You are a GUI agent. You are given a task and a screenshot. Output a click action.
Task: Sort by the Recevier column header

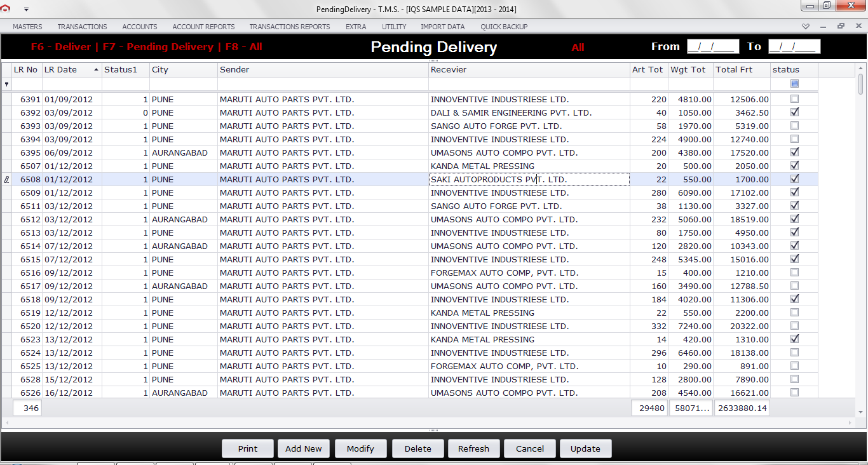529,70
